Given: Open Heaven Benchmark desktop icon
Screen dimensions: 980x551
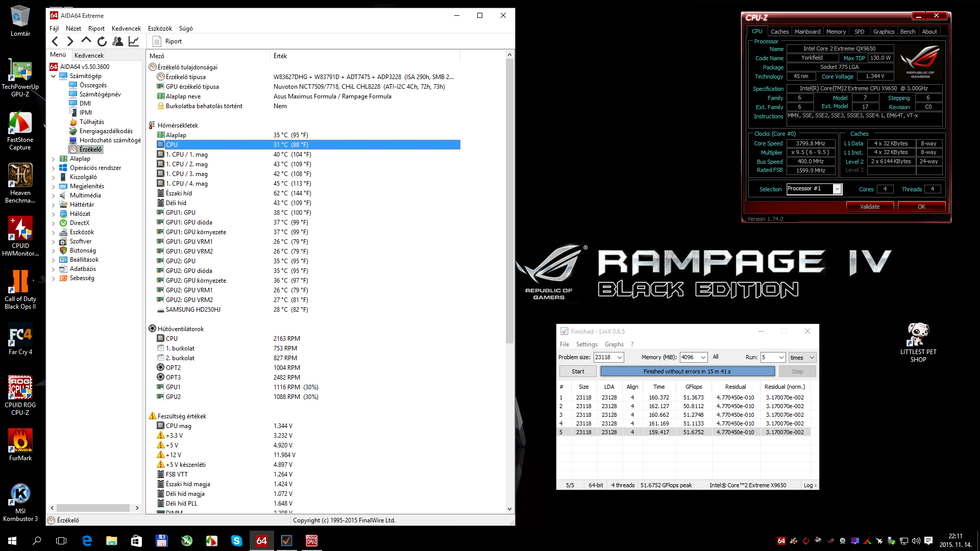Looking at the screenshot, I should tap(20, 184).
